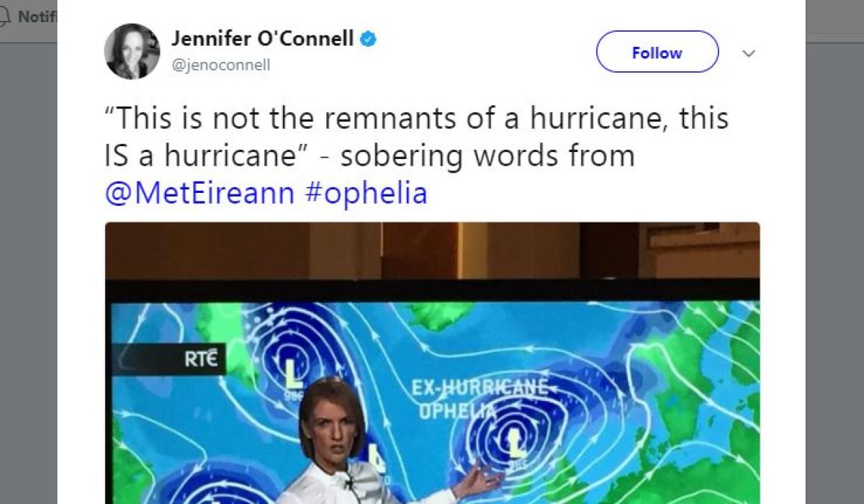864x504 pixels.
Task: Open the @MetEireann mention
Action: 199,193
